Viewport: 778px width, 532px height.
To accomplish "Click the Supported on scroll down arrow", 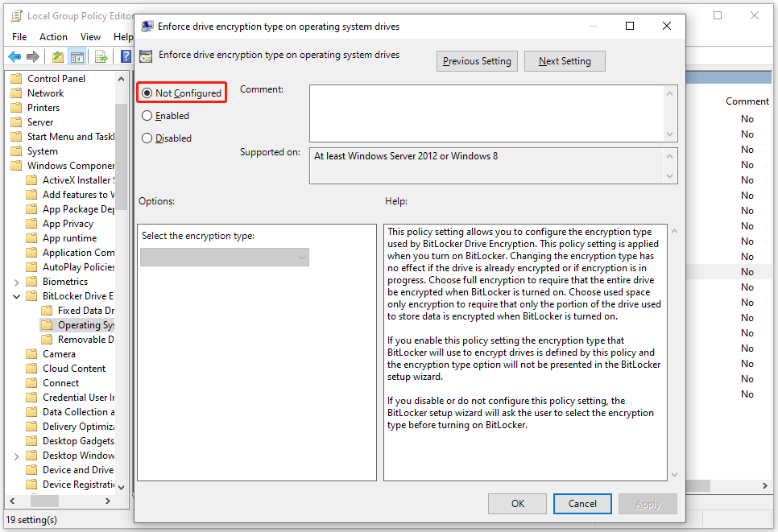I will (x=670, y=176).
